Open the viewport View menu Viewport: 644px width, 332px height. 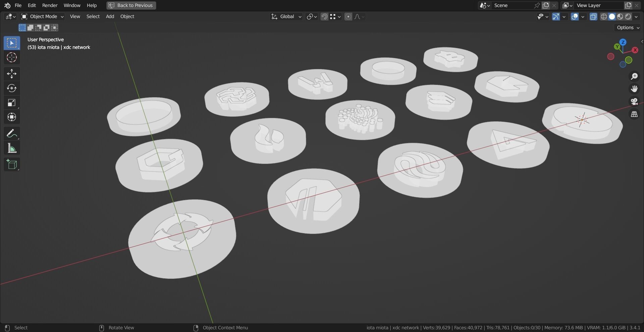pyautogui.click(x=75, y=16)
